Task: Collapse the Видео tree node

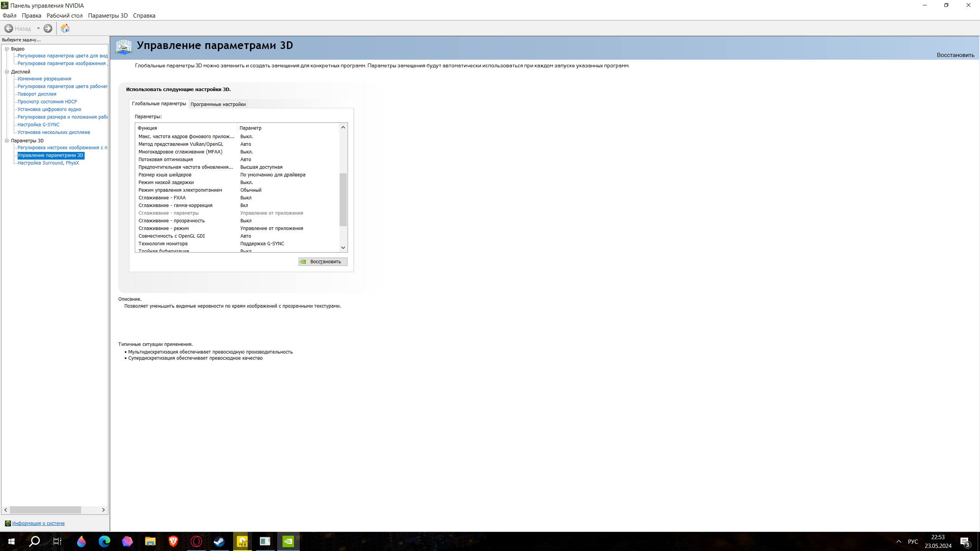Action: (x=7, y=49)
